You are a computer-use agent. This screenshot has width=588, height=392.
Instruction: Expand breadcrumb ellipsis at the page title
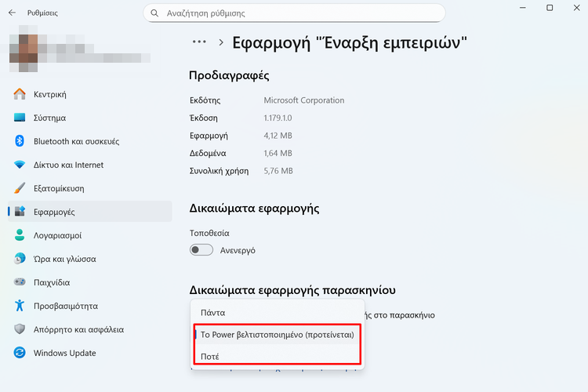pos(199,42)
